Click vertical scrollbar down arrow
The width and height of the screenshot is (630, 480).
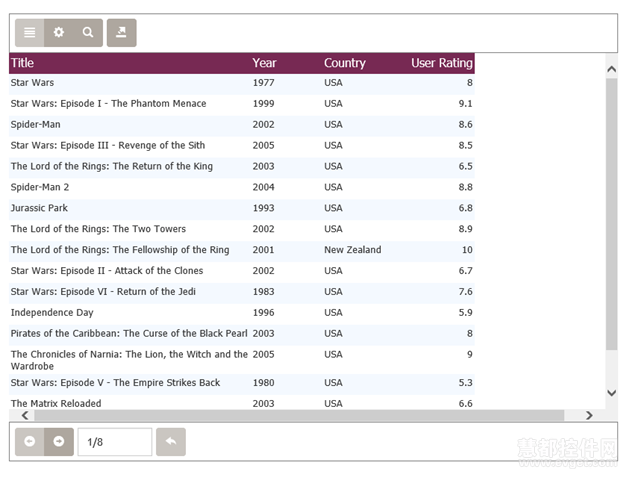(x=612, y=393)
